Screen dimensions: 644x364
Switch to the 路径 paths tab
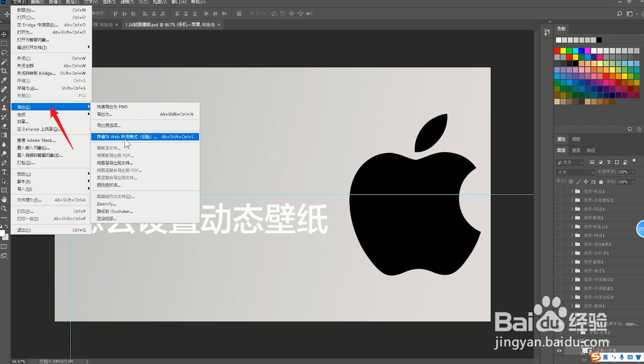tap(591, 150)
